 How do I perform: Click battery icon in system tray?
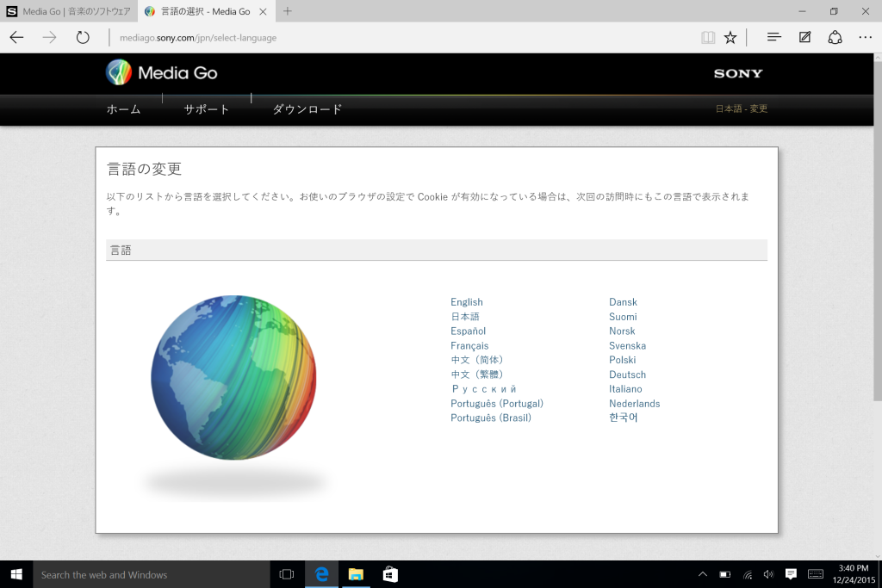tap(725, 574)
